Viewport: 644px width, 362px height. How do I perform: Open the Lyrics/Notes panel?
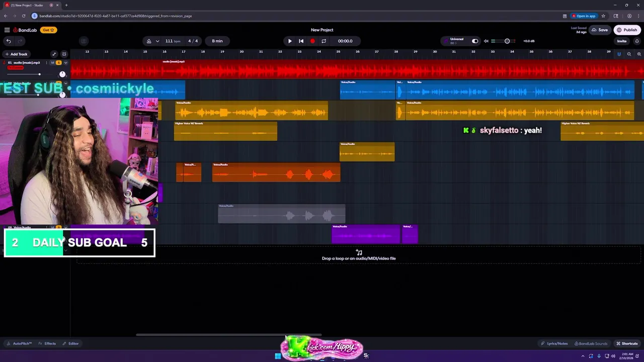coord(554,343)
